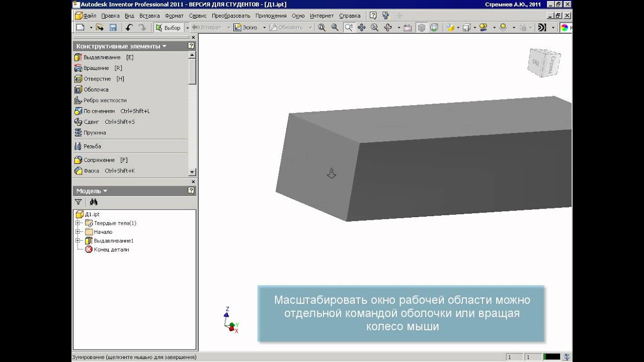The height and width of the screenshot is (362, 644).
Task: Open the visual style display icon
Action: click(450, 28)
